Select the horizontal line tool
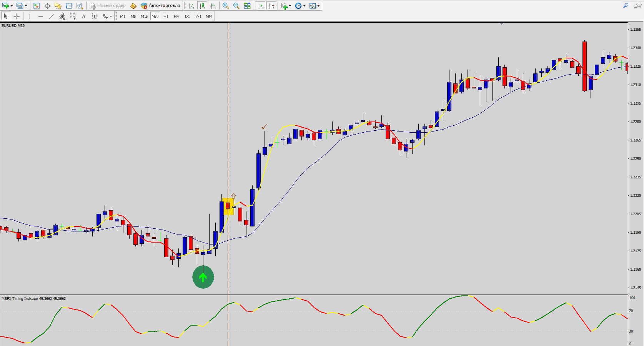 (x=40, y=16)
